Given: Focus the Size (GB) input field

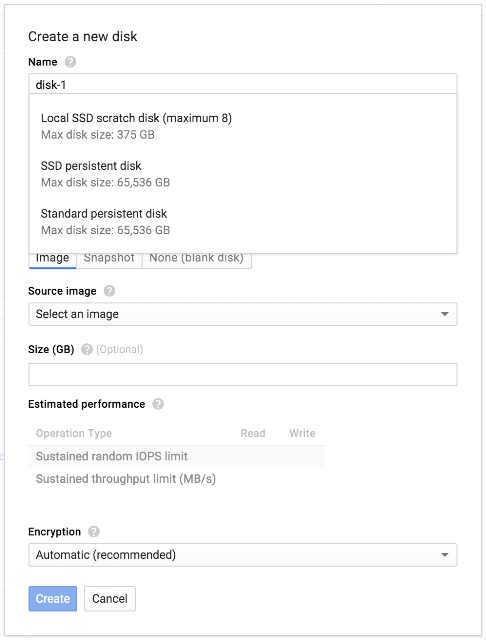Looking at the screenshot, I should 243,374.
